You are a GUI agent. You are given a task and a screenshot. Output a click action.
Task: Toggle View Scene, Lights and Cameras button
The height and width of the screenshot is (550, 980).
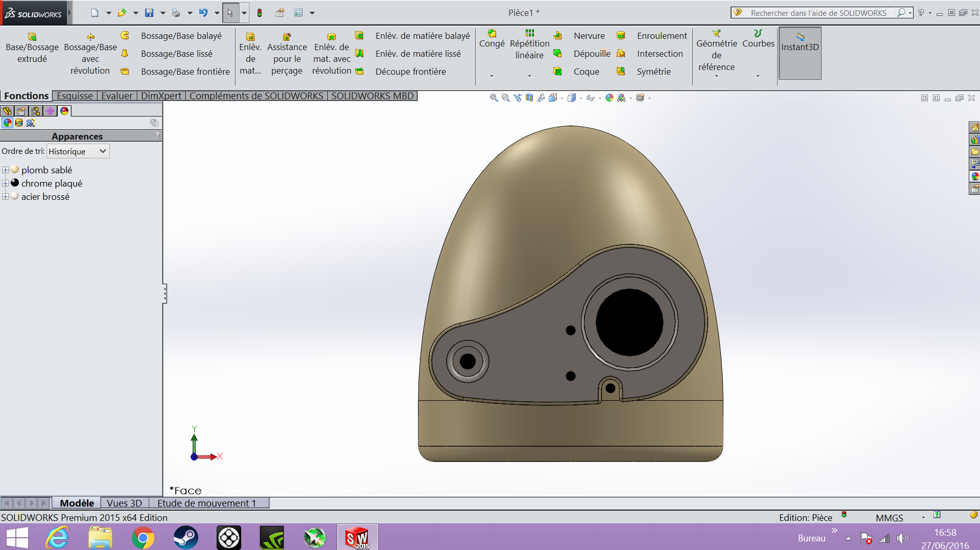[31, 123]
